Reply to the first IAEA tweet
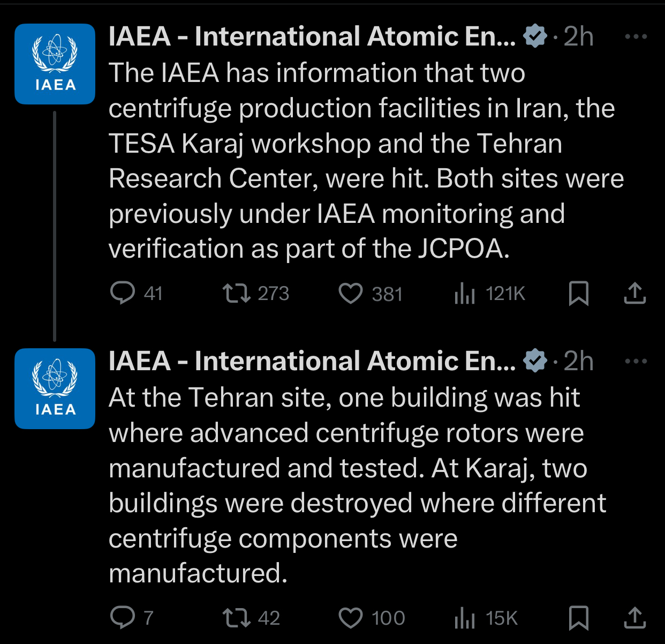 124,293
